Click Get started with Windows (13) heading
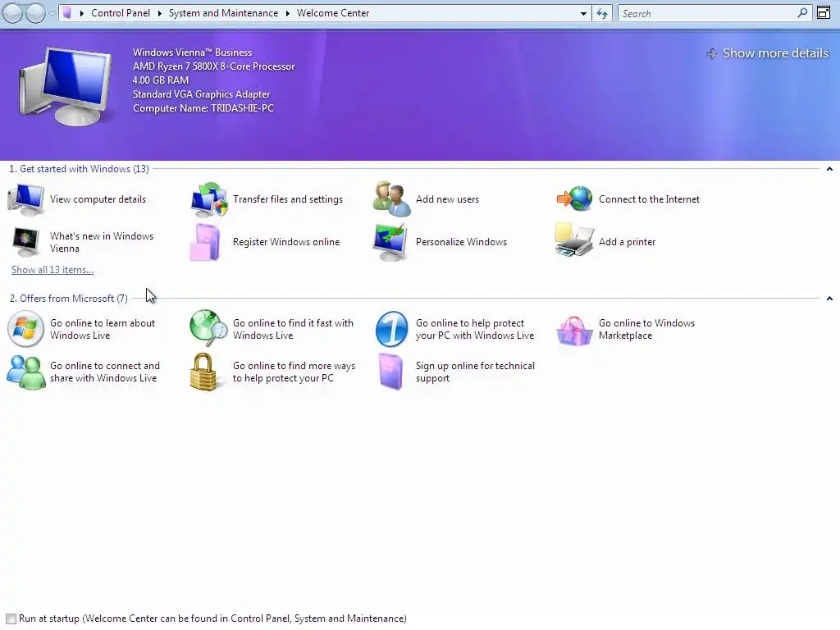 pyautogui.click(x=80, y=169)
